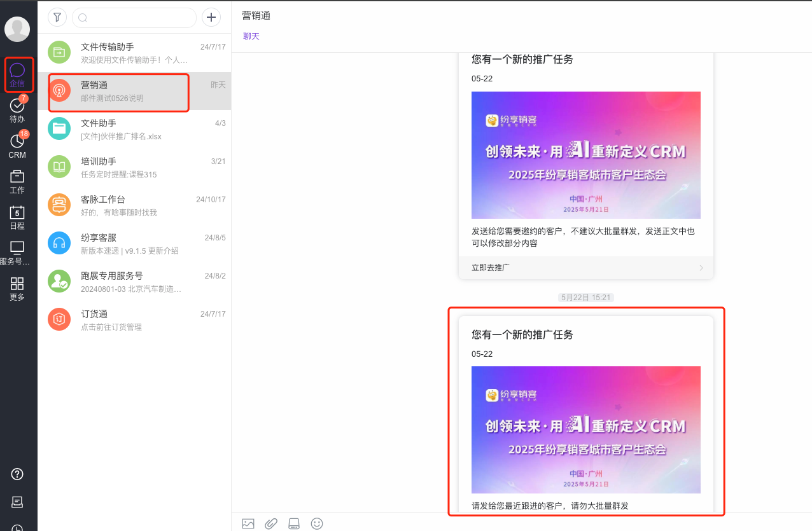812x531 pixels.
Task: Open the user profile avatar
Action: click(x=17, y=29)
